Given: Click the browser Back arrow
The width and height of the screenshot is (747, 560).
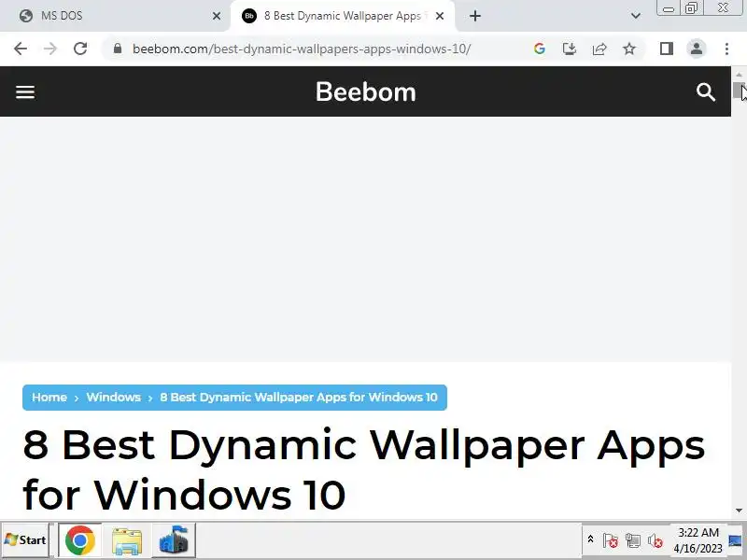Looking at the screenshot, I should 21,49.
